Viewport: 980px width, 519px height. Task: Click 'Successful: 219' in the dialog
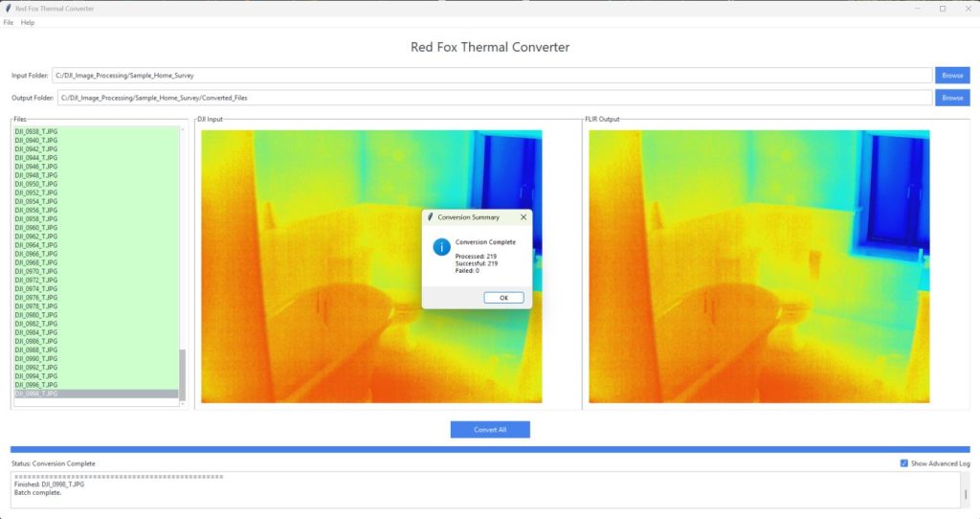click(477, 263)
